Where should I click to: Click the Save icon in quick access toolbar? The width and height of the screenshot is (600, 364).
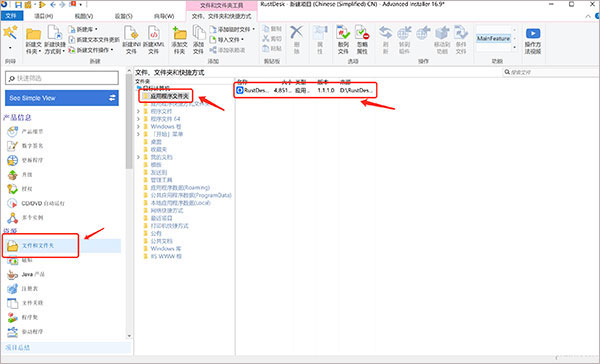(18, 5)
